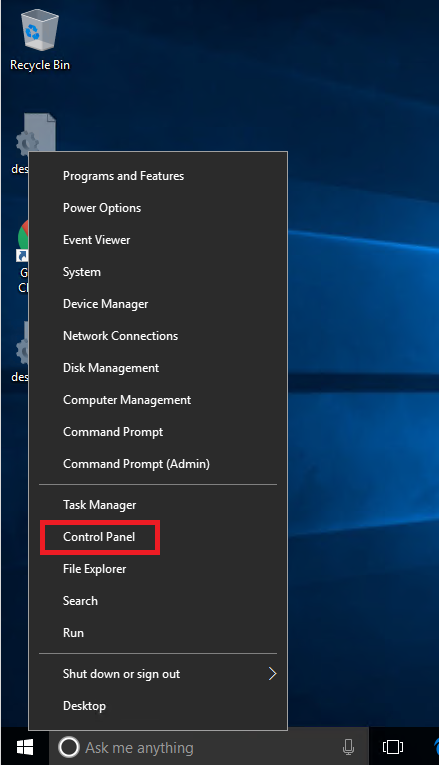Image resolution: width=439 pixels, height=765 pixels.
Task: Open Power Options
Action: pyautogui.click(x=102, y=208)
